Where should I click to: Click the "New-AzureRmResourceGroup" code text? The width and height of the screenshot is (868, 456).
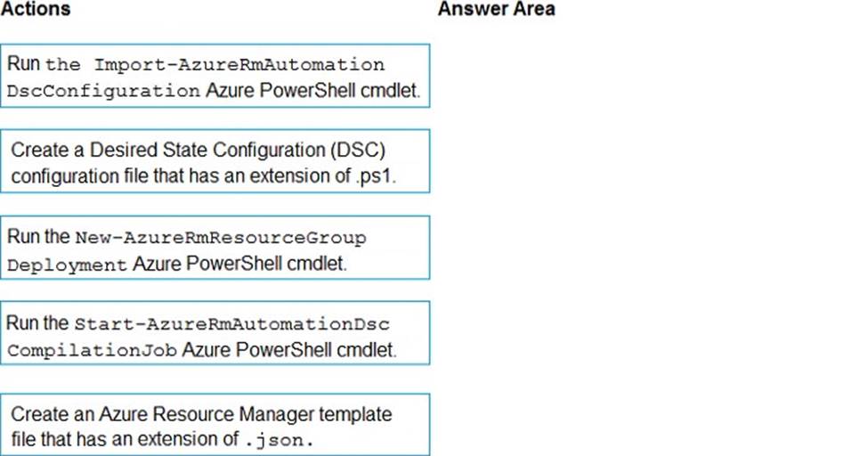[x=220, y=238]
